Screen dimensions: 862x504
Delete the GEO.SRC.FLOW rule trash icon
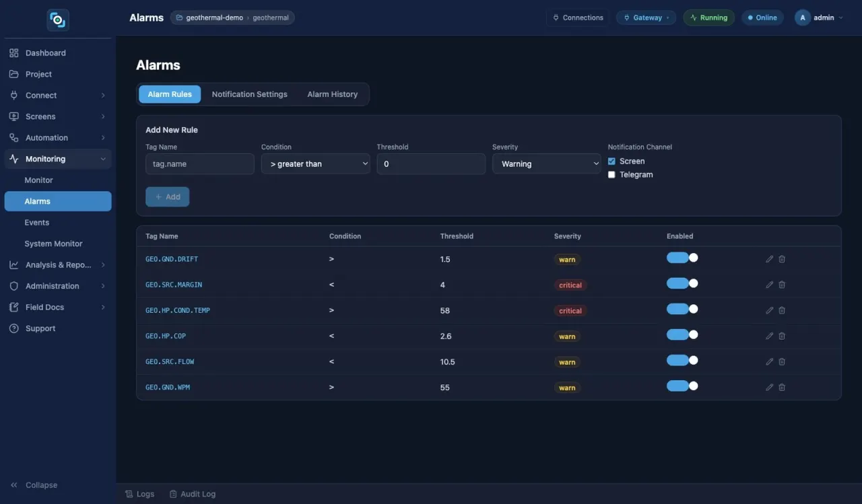tap(782, 361)
